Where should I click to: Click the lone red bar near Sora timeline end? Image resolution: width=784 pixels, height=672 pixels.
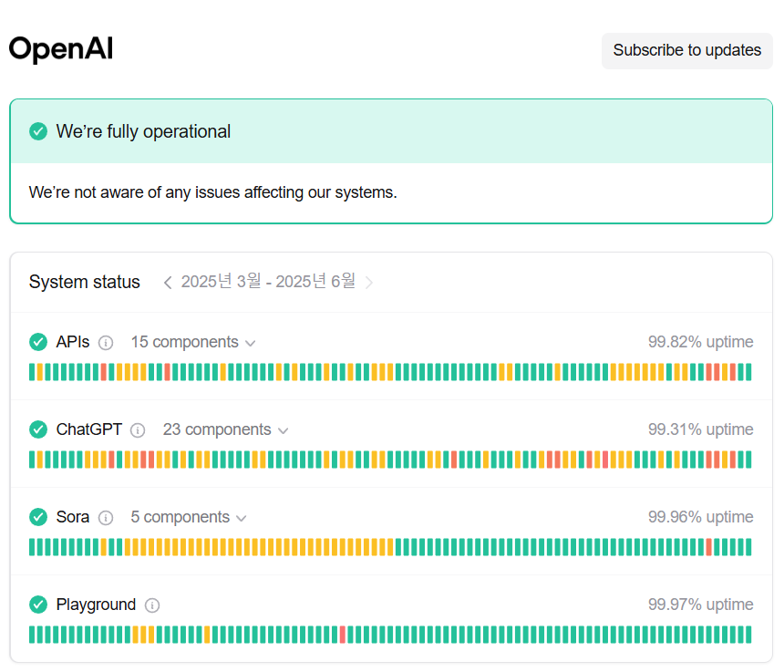coord(708,547)
